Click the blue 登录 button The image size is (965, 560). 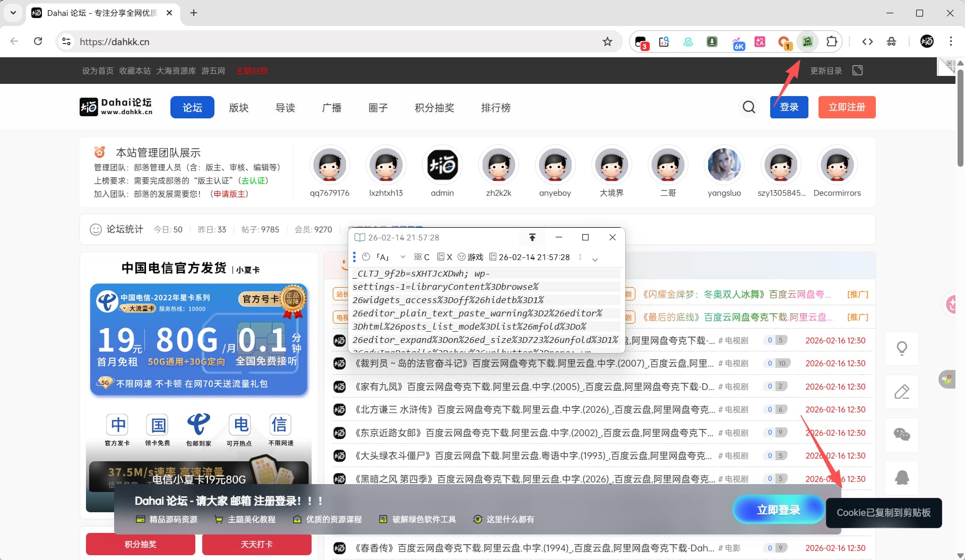(x=789, y=107)
